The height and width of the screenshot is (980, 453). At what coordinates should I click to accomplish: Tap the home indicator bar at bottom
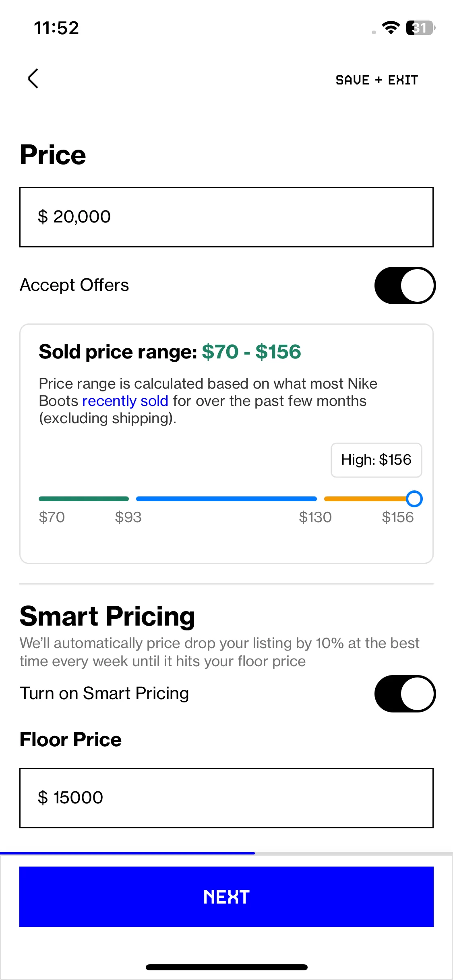pyautogui.click(x=227, y=967)
